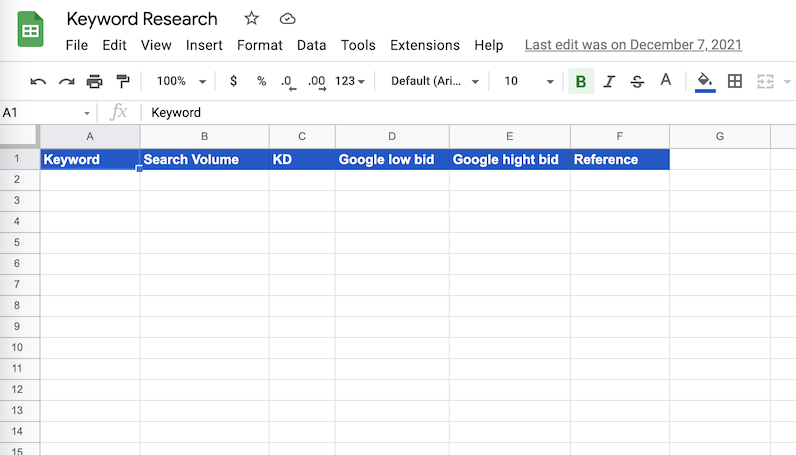Open the last edit history link
The height and width of the screenshot is (455, 796).
pyautogui.click(x=633, y=45)
